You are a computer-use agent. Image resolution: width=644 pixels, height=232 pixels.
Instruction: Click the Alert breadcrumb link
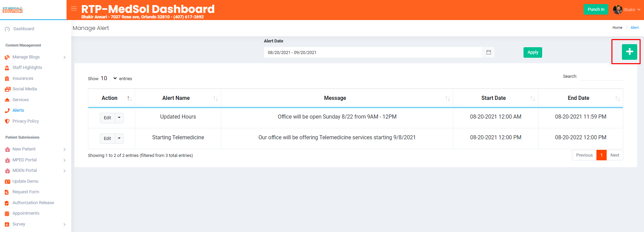click(634, 28)
